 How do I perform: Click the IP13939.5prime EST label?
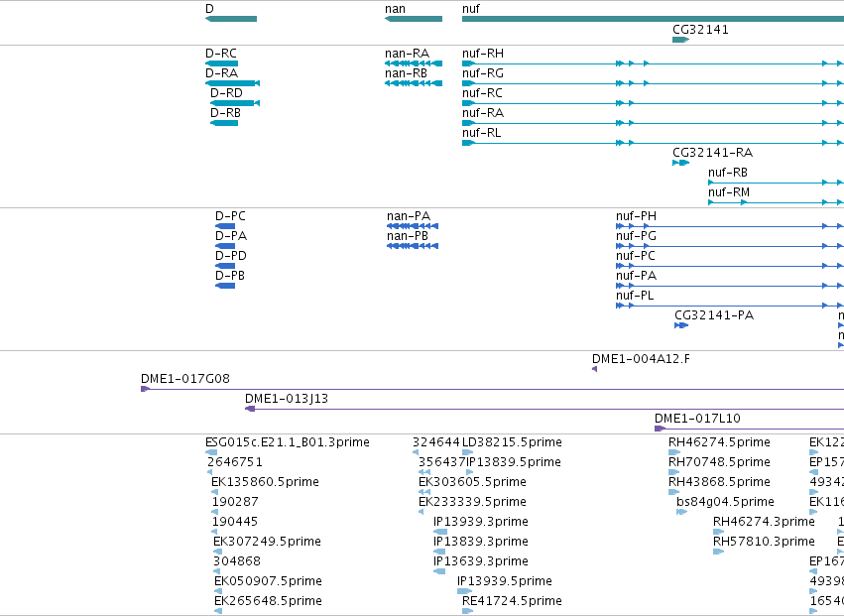(x=505, y=581)
